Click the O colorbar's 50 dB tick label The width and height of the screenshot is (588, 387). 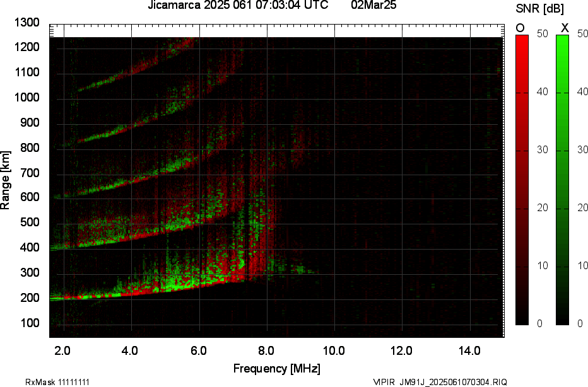tap(543, 33)
